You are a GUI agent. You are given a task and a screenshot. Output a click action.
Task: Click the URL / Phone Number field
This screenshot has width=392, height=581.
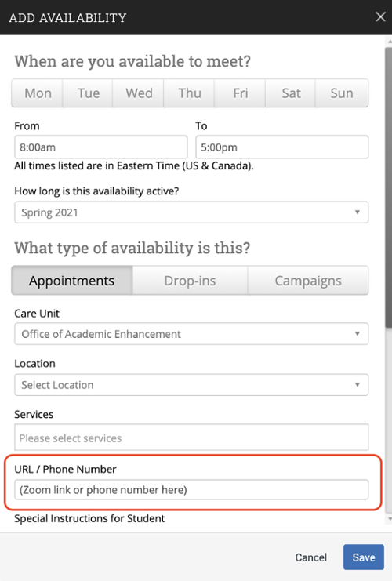(x=191, y=490)
